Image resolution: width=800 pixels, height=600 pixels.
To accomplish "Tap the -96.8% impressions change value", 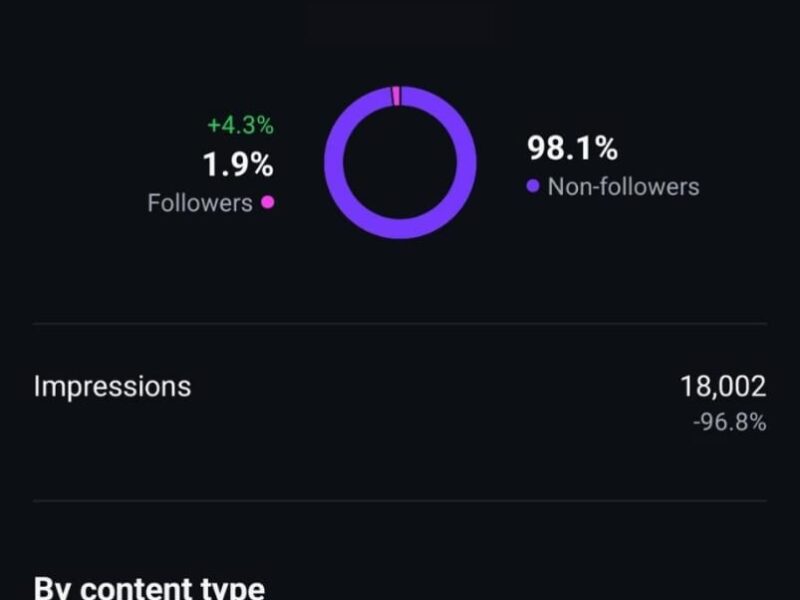I will 730,423.
